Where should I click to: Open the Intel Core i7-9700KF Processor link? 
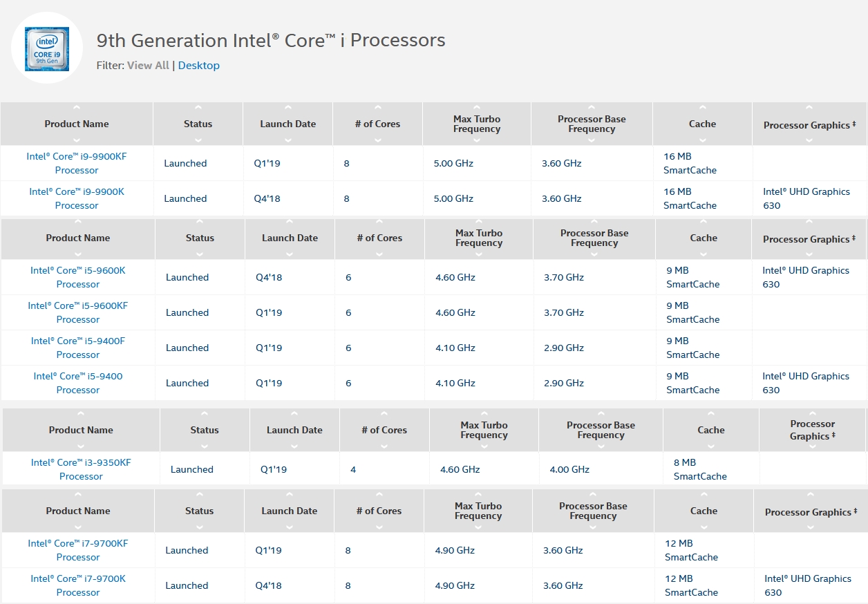coord(78,550)
